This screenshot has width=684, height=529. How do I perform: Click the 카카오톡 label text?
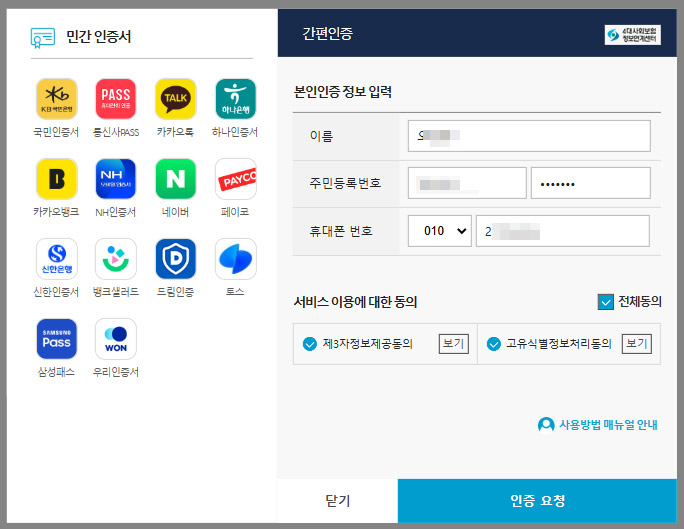tap(175, 132)
